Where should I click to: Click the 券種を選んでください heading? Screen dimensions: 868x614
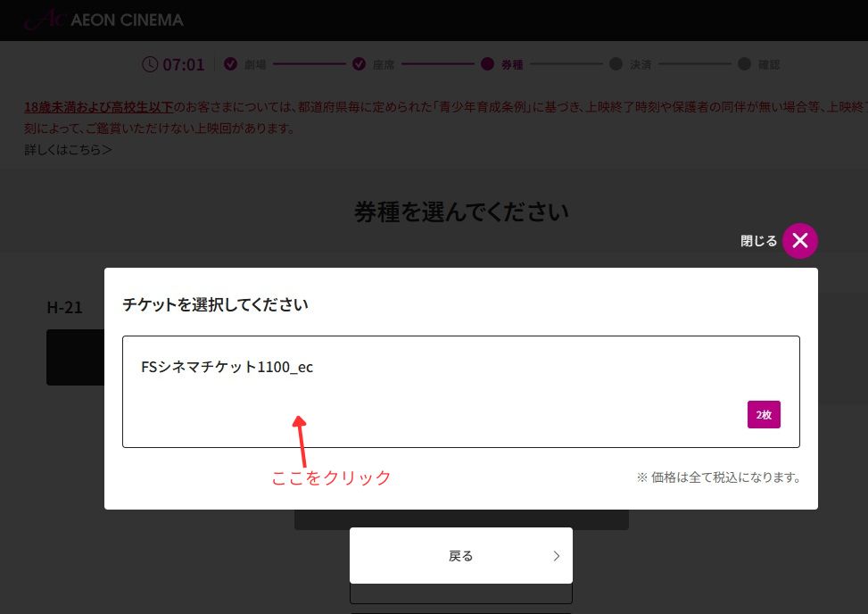460,212
